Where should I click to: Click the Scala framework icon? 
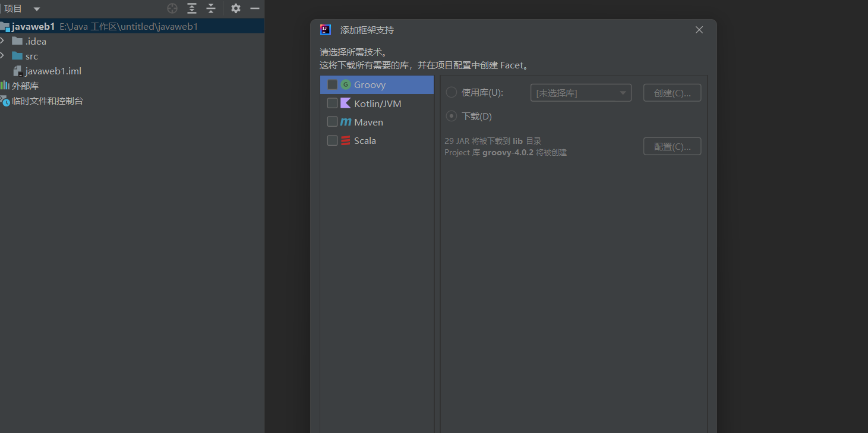(345, 141)
